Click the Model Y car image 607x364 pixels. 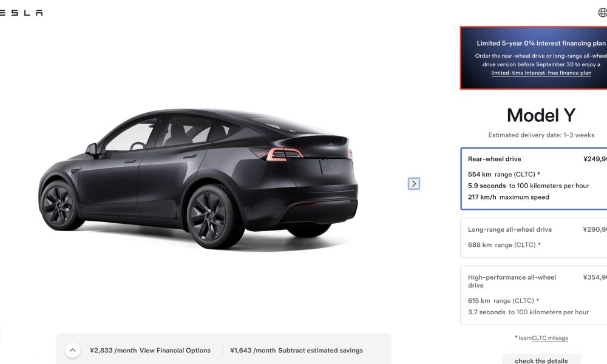pos(198,179)
